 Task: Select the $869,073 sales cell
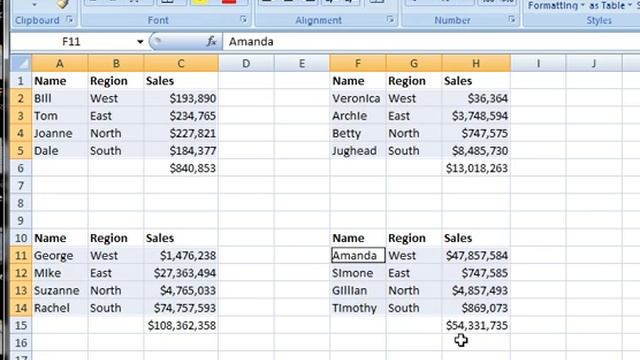pyautogui.click(x=476, y=308)
